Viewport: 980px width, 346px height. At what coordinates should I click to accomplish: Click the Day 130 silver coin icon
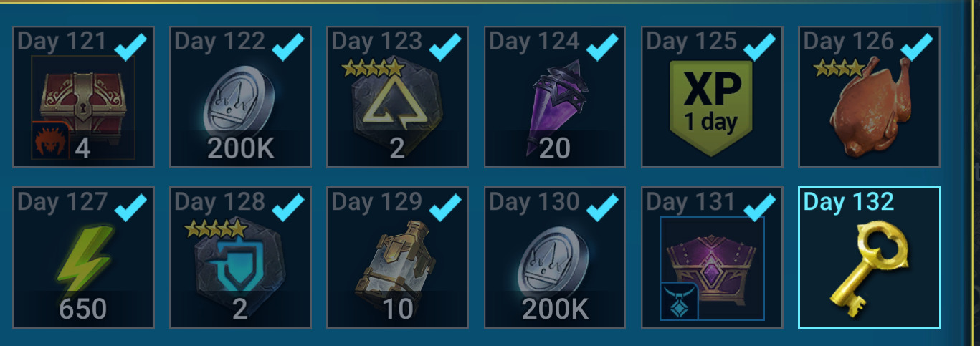click(x=556, y=260)
